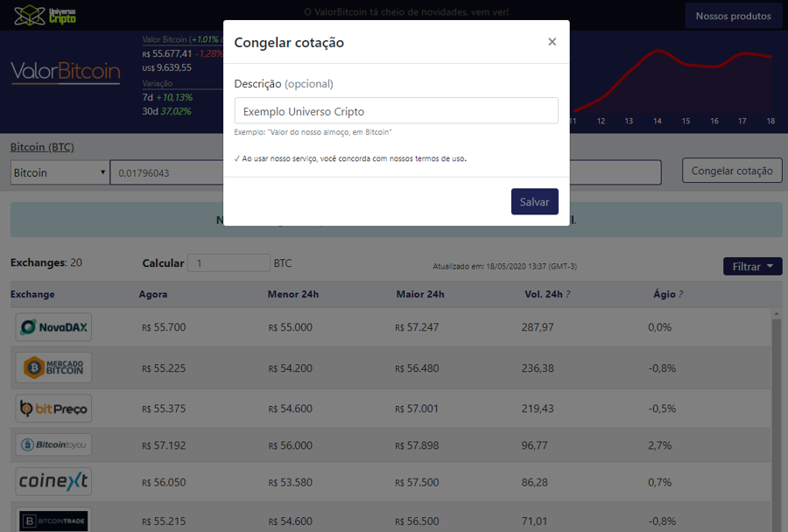Click the Vol. 24h help question mark
Image resolution: width=788 pixels, height=532 pixels.
pyautogui.click(x=568, y=294)
